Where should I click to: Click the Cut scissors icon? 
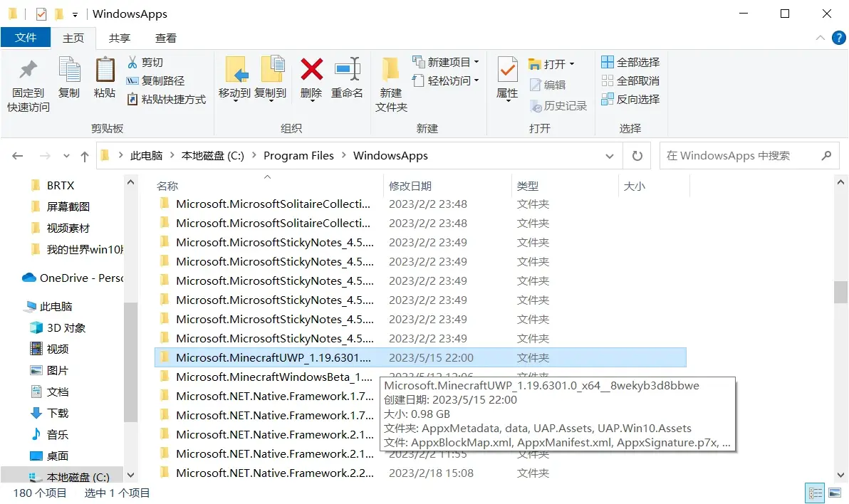tap(132, 62)
